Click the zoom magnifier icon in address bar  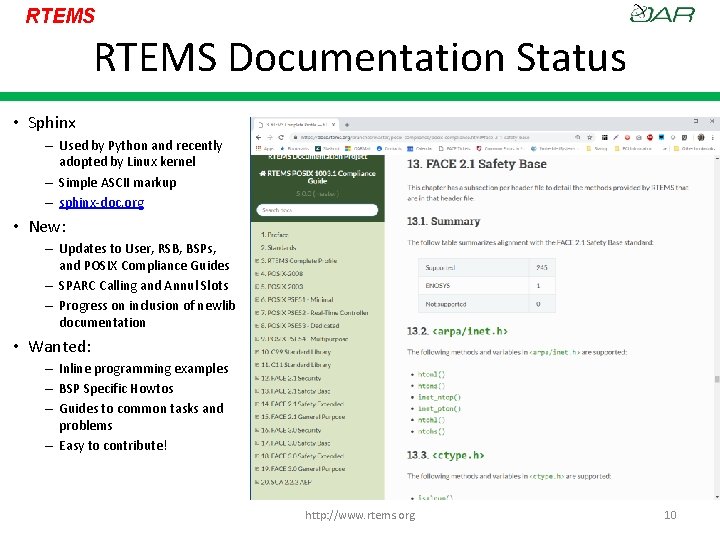578,137
